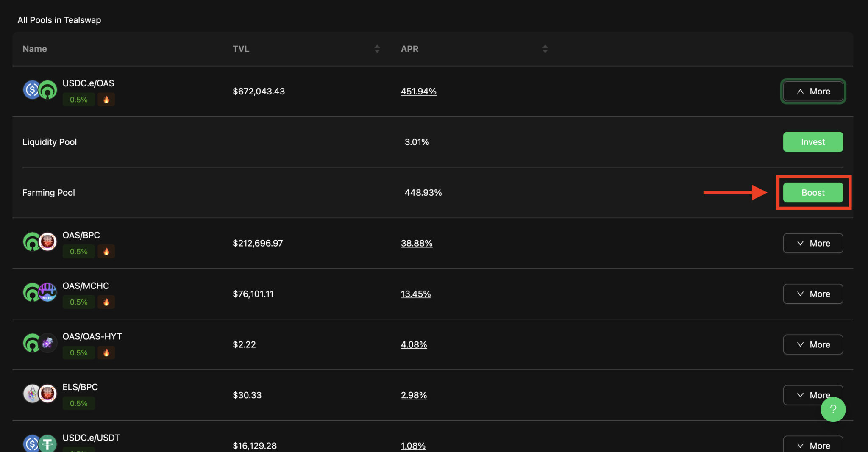868x452 pixels.
Task: Expand More for the OAS/BPC pool
Action: tap(812, 243)
